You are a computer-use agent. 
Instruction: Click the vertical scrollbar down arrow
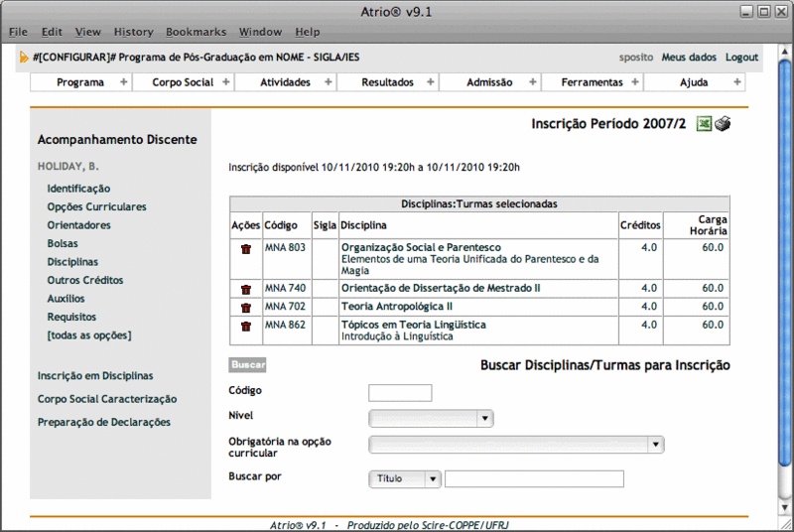coord(784,506)
